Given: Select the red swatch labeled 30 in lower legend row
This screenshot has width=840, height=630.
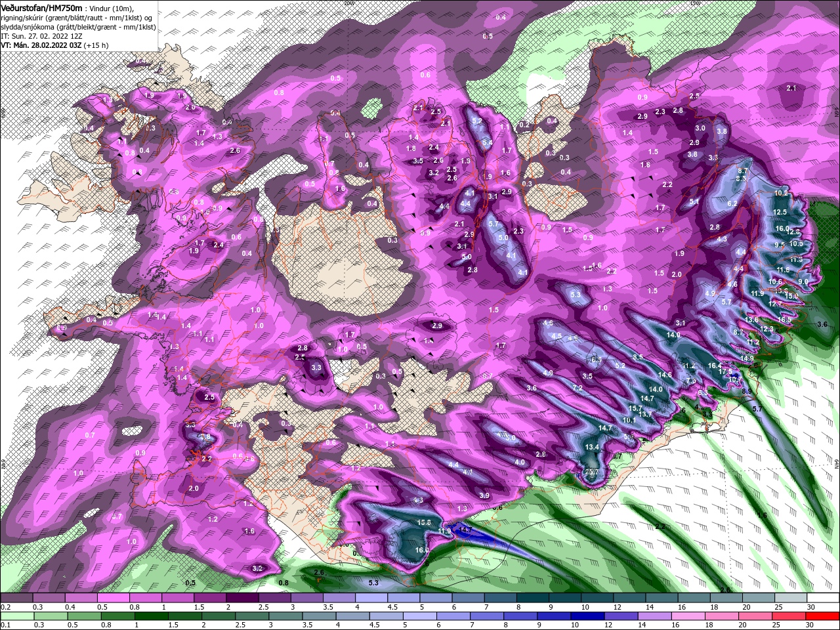Looking at the screenshot, I should coord(824,616).
